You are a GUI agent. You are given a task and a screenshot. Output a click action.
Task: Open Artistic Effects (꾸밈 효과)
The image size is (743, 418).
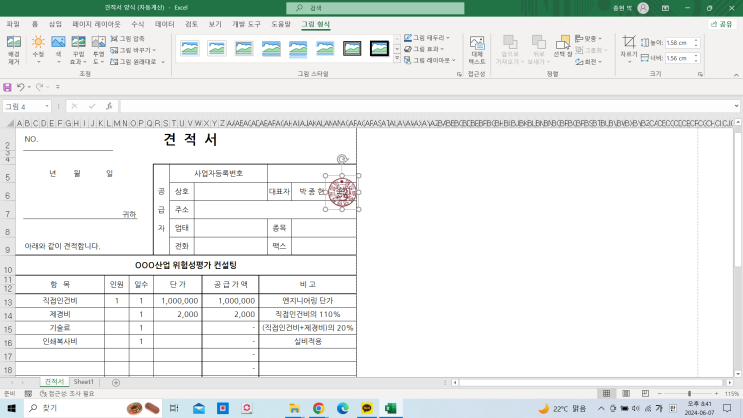point(78,49)
